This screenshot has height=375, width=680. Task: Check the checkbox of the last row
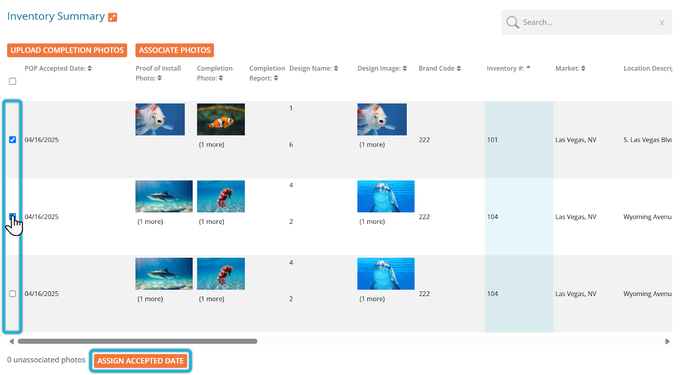(13, 294)
